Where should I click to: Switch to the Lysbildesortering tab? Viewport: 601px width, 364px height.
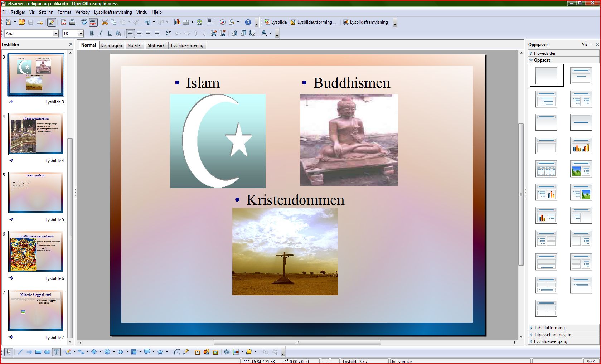(187, 45)
